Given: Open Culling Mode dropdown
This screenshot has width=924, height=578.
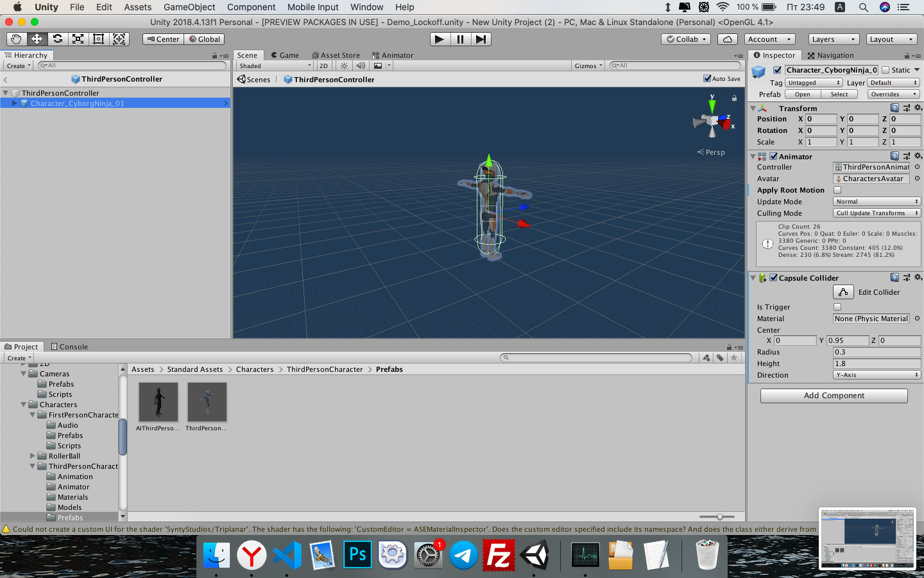Looking at the screenshot, I should [x=877, y=213].
